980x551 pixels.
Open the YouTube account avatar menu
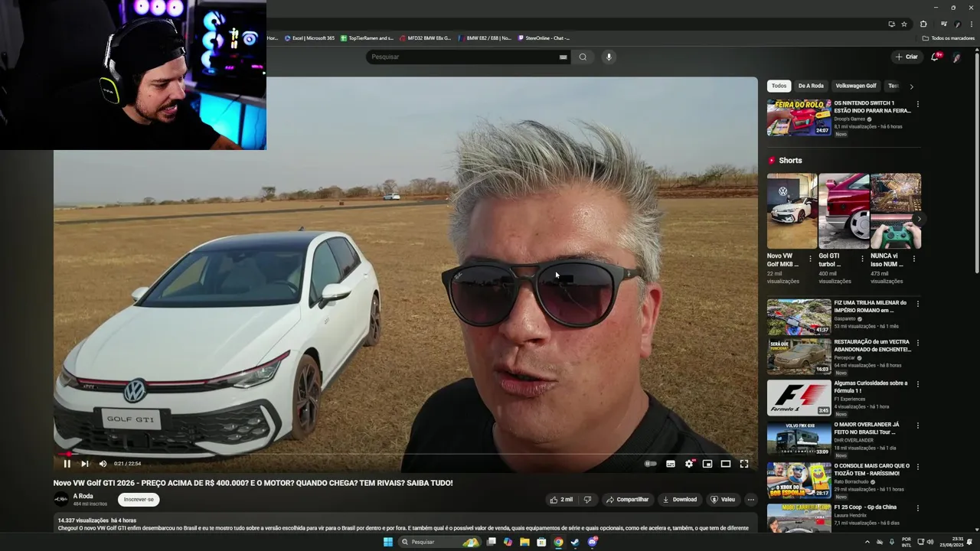956,57
